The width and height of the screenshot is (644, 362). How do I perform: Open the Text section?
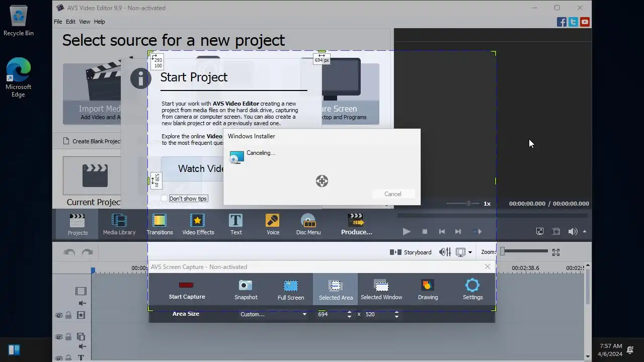(x=236, y=224)
